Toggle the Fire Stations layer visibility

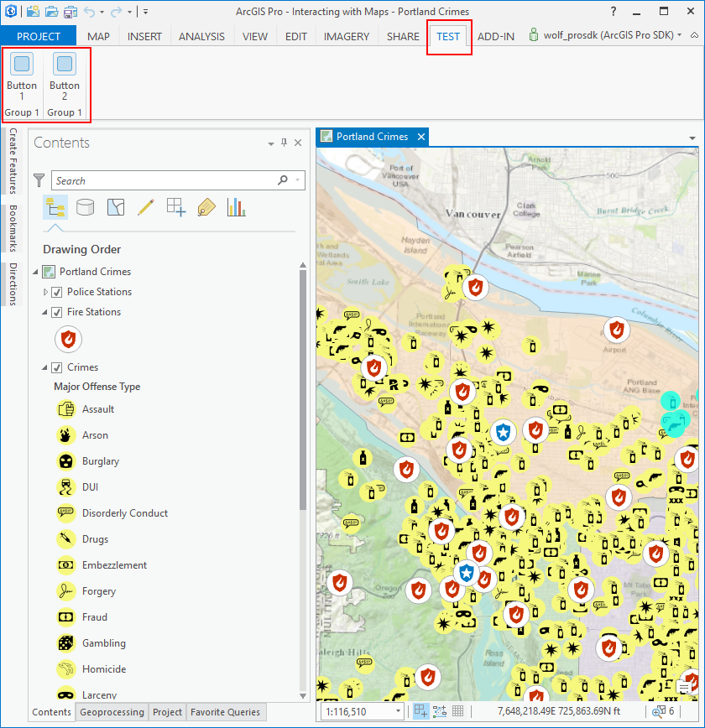coord(57,312)
